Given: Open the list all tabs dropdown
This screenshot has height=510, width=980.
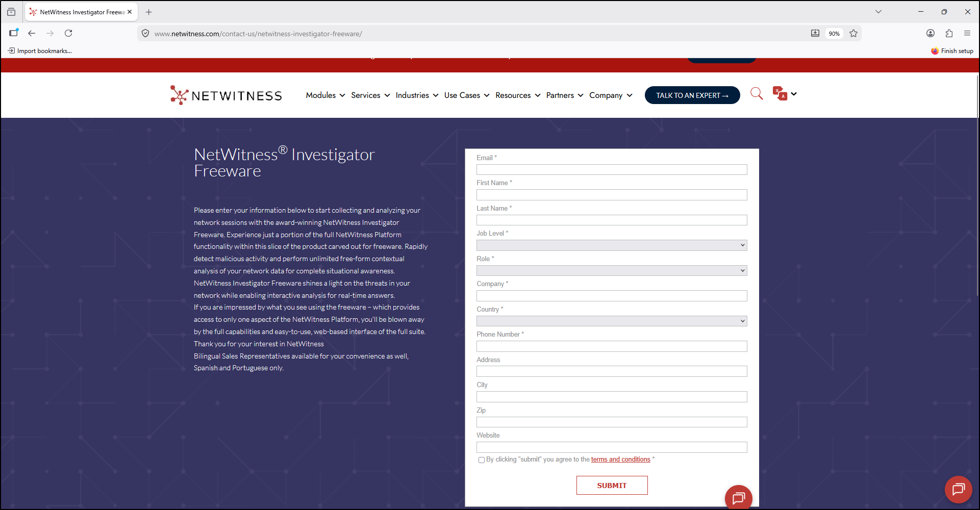Looking at the screenshot, I should (878, 12).
